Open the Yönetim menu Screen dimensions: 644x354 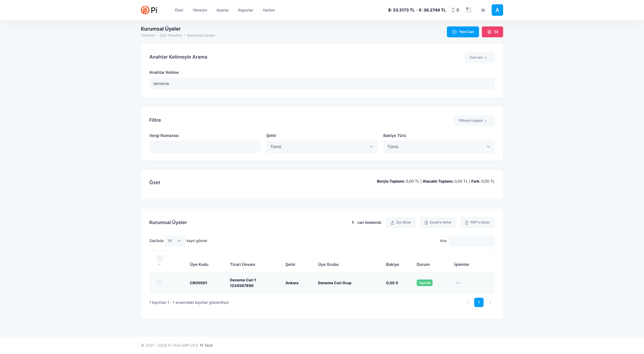pos(200,10)
